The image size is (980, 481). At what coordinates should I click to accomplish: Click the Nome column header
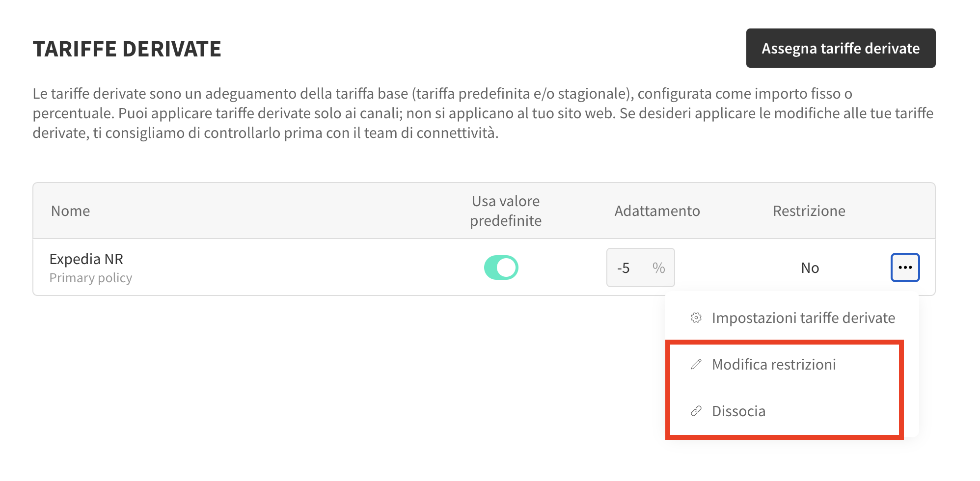71,211
